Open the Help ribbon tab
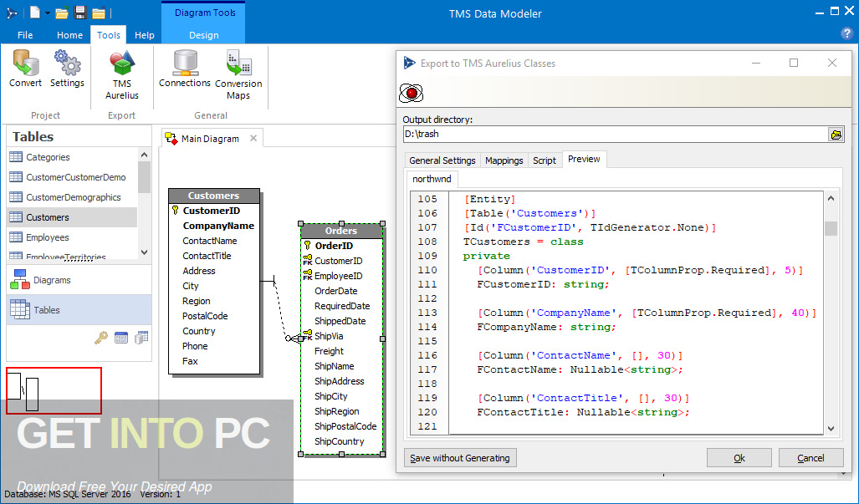 (145, 35)
